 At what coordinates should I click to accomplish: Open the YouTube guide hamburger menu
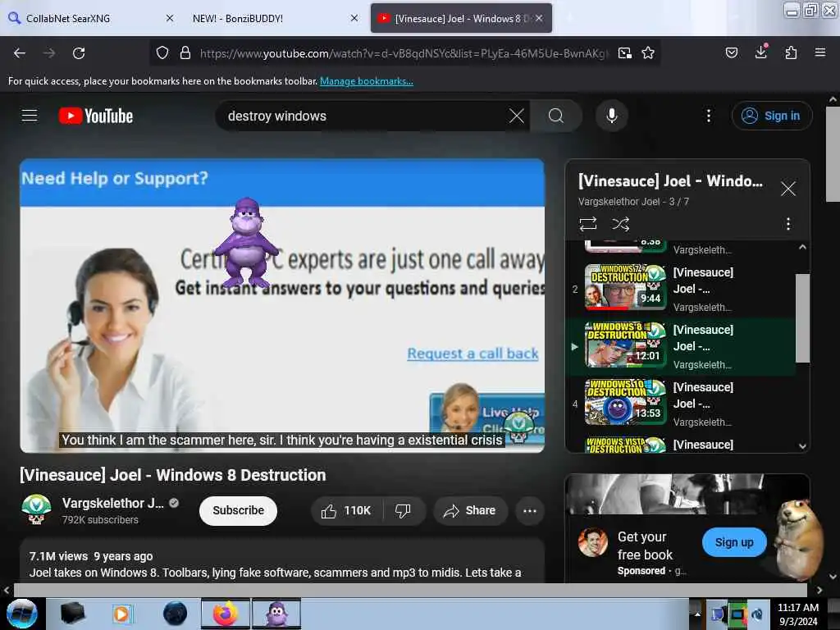click(30, 116)
